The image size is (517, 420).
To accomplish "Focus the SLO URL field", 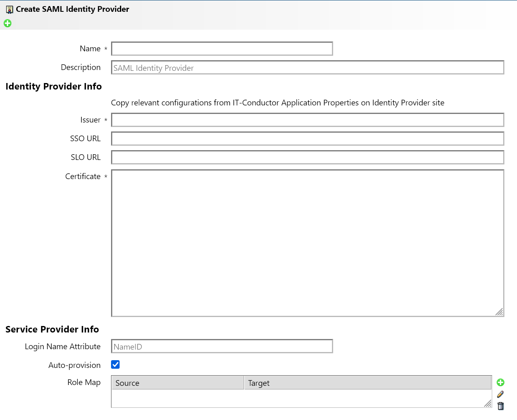I will coord(307,157).
